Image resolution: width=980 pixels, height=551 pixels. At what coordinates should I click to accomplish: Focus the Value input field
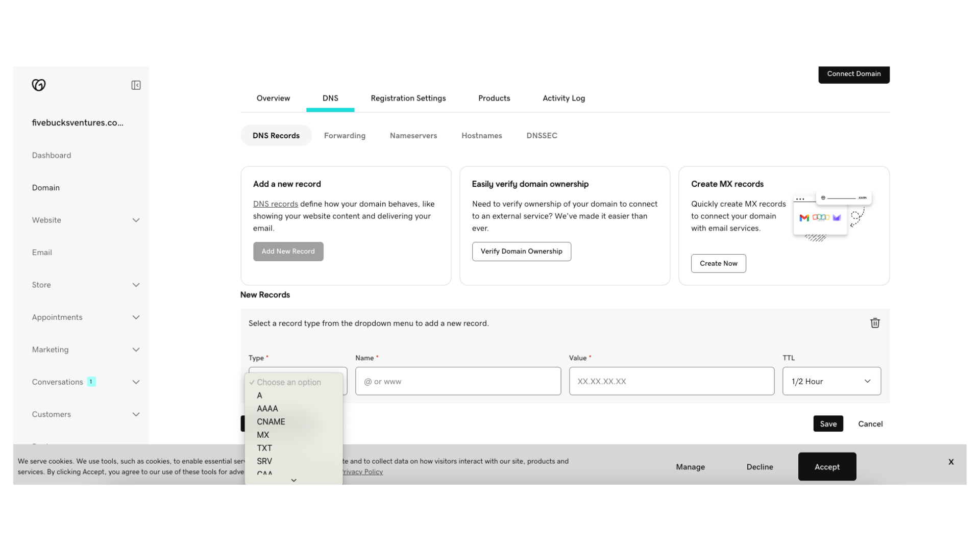point(671,381)
